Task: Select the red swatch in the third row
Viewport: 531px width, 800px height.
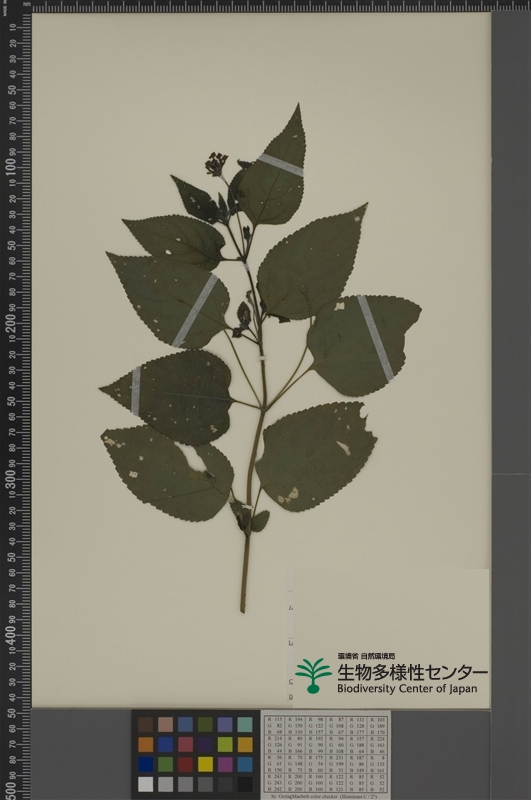Action: [x=185, y=764]
